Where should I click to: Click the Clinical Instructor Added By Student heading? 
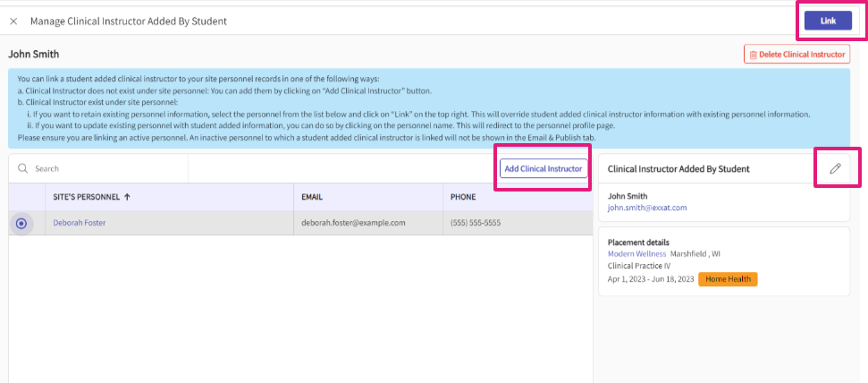click(x=678, y=168)
